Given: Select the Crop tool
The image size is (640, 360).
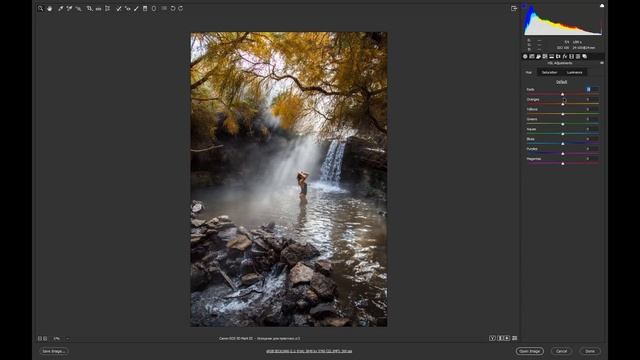Looking at the screenshot, I should click(89, 8).
